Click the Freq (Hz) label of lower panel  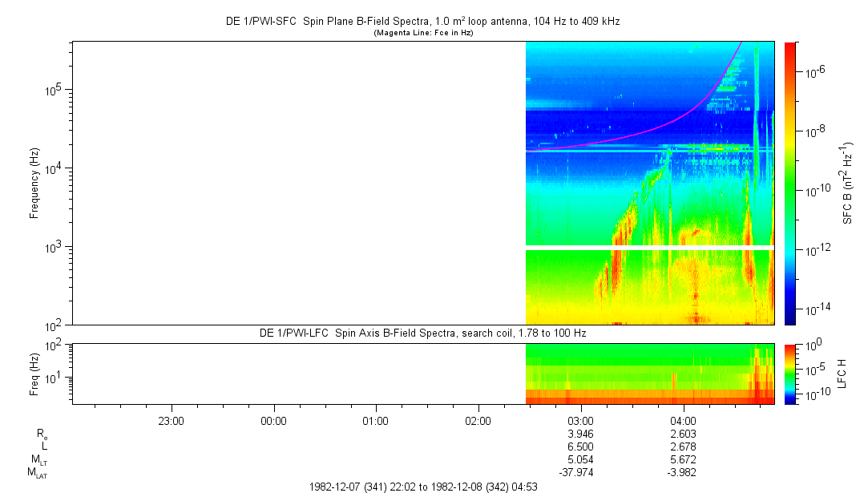point(35,373)
